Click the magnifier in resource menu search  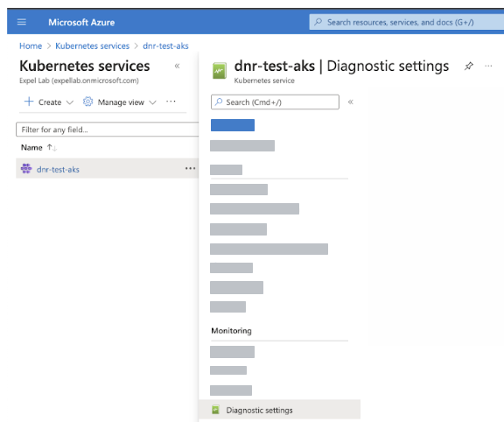click(x=219, y=102)
